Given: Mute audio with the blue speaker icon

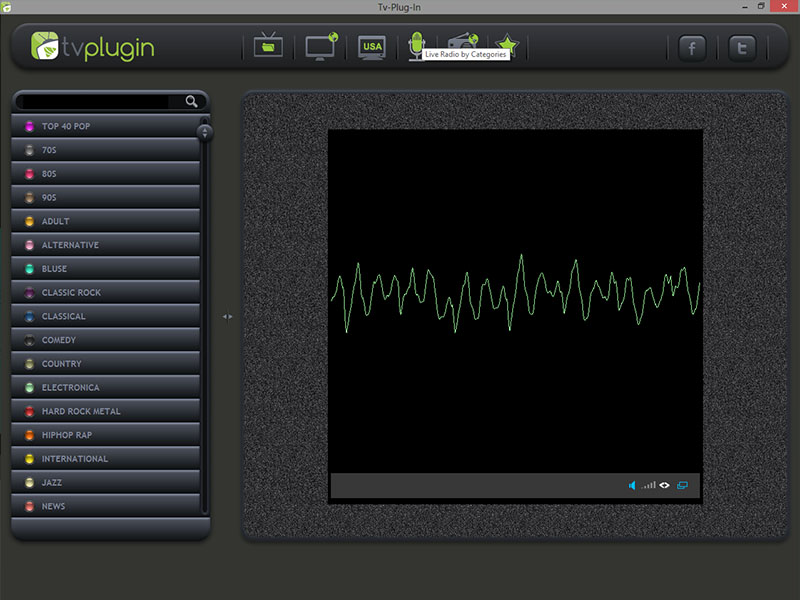Looking at the screenshot, I should pos(632,485).
